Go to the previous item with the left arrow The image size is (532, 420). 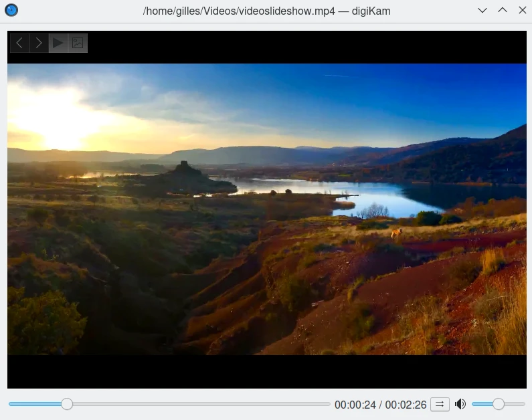click(19, 43)
